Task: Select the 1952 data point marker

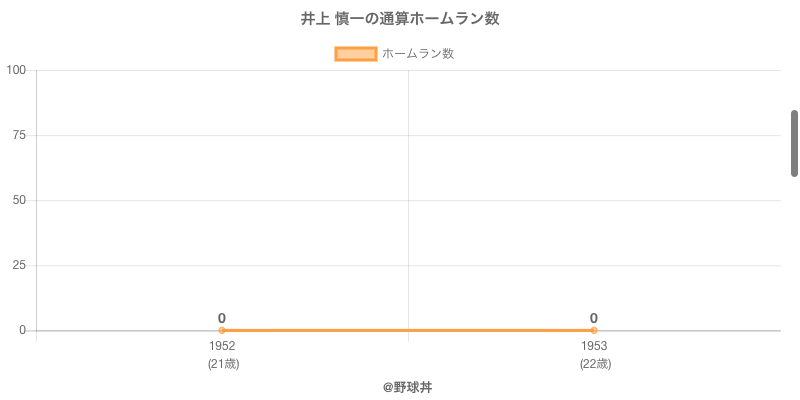Action: [x=222, y=330]
